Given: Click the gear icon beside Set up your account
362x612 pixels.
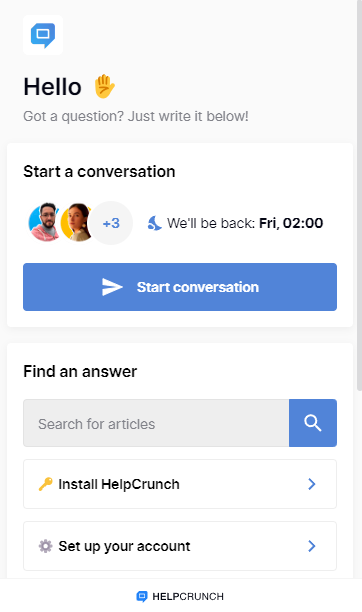Looking at the screenshot, I should (46, 546).
